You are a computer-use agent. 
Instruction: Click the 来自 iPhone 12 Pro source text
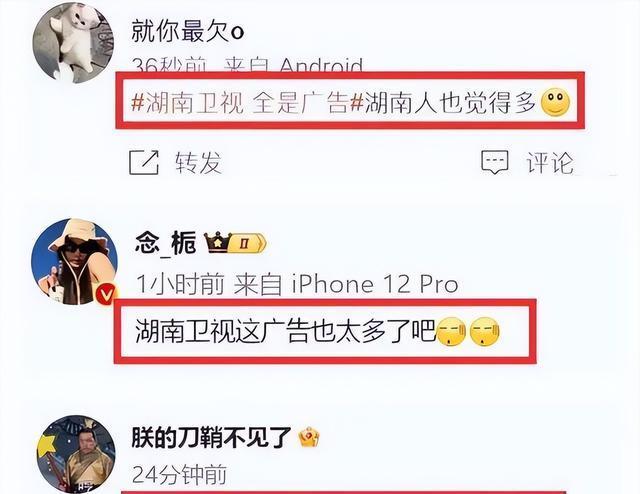pos(346,284)
